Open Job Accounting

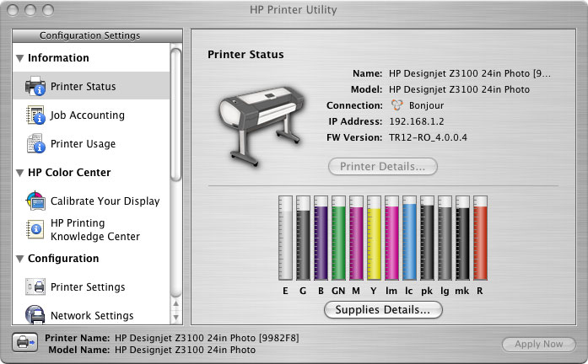pos(91,115)
